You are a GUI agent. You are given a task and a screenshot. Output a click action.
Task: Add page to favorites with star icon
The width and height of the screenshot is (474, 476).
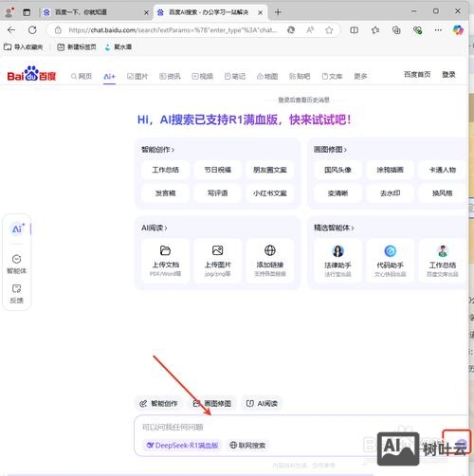(329, 30)
